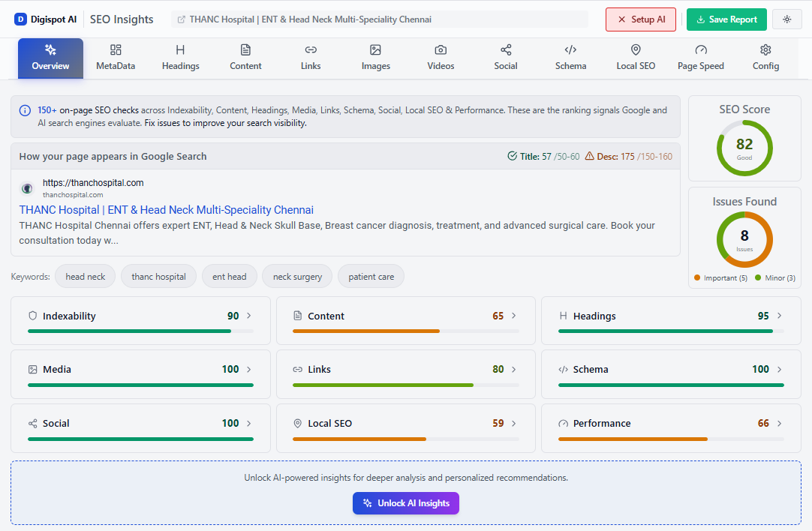Click the Save Report button
The width and height of the screenshot is (812, 531).
726,19
